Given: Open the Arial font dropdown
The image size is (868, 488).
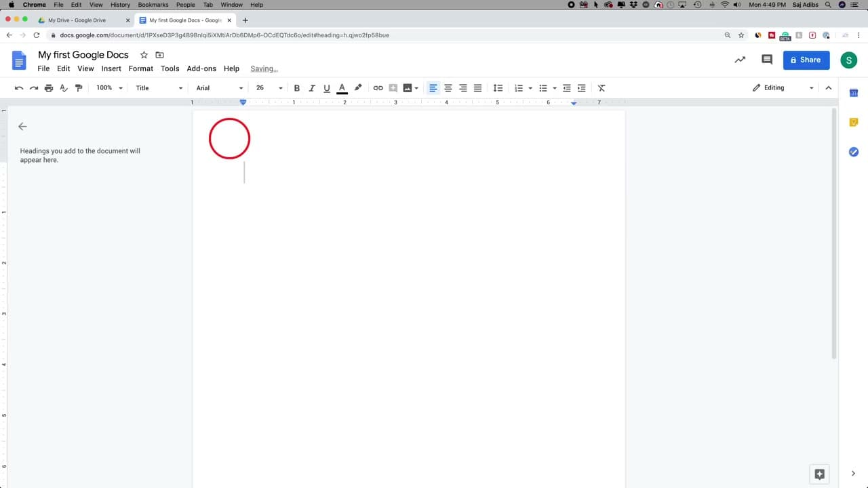Looking at the screenshot, I should (219, 88).
